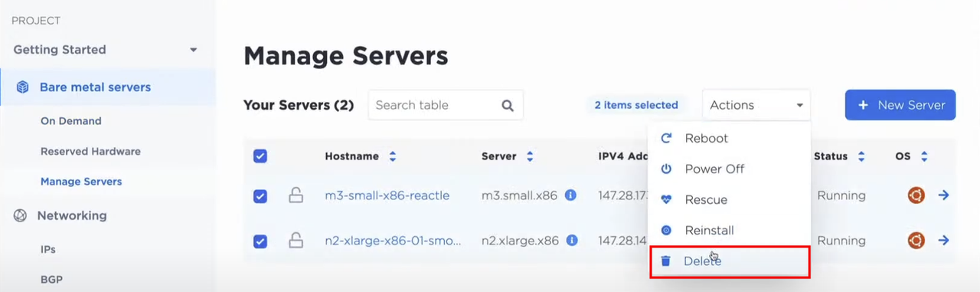Viewport: 980px width, 292px height.
Task: Open Bare metal servers section
Action: click(x=108, y=87)
